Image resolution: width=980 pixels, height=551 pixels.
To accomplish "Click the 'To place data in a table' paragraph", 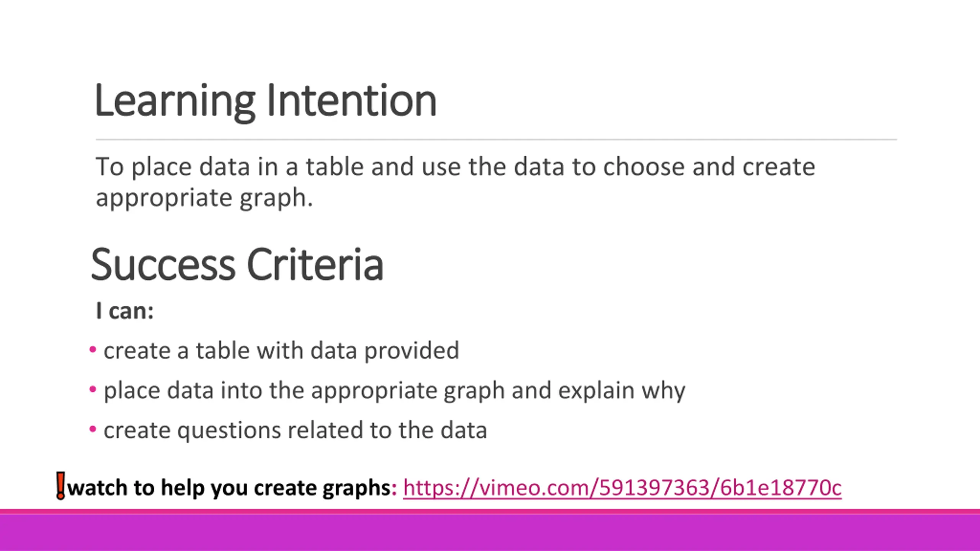I will (455, 167).
